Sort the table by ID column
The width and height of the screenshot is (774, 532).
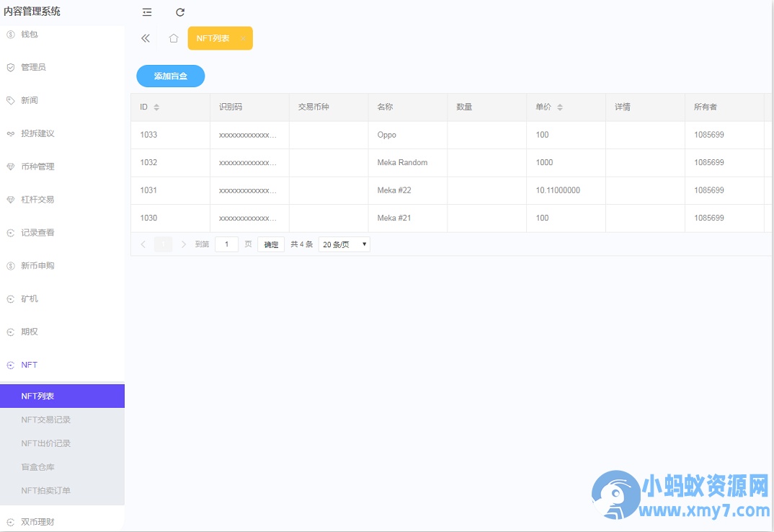[x=156, y=107]
